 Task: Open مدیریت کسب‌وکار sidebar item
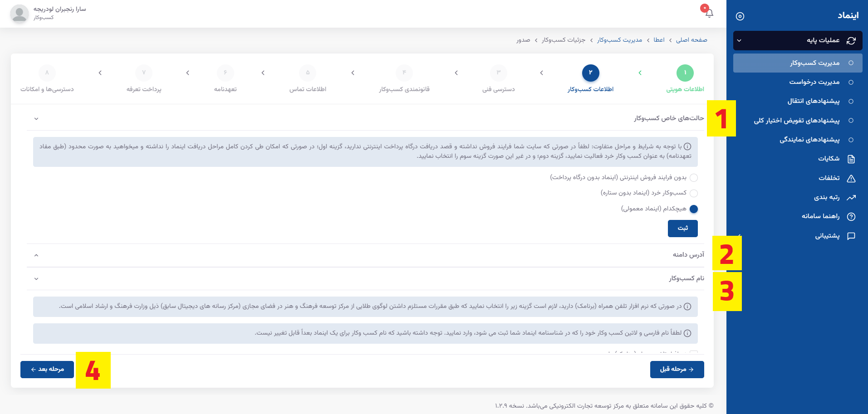click(x=798, y=63)
